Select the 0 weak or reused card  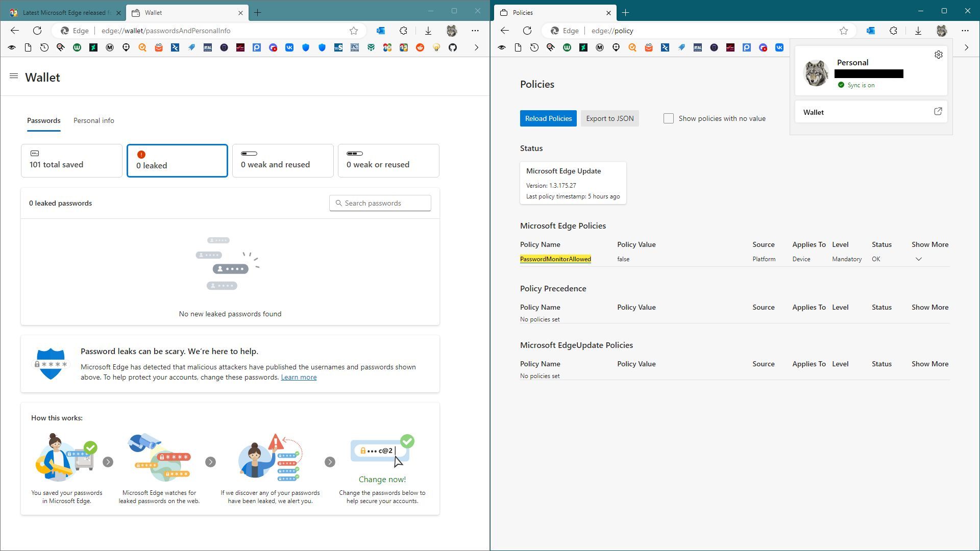click(388, 161)
